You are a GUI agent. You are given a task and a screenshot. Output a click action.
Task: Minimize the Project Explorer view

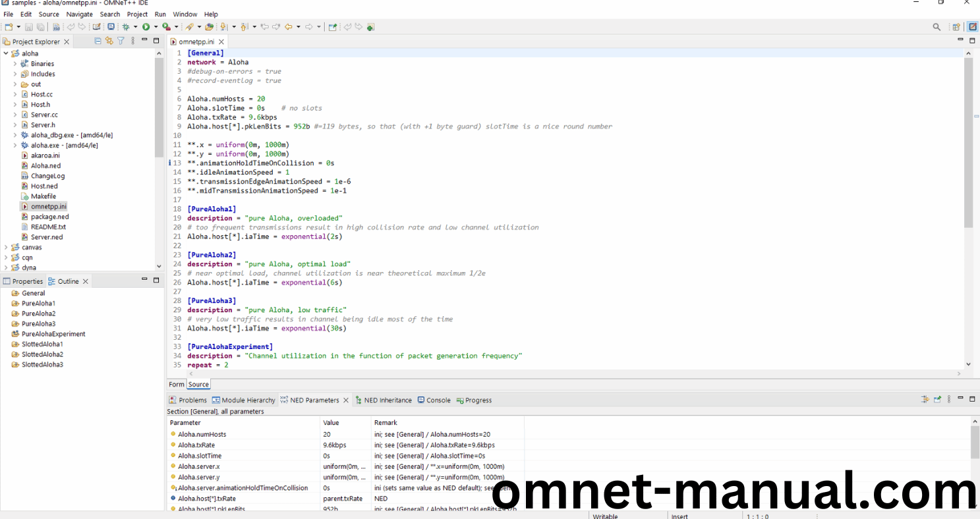click(x=144, y=41)
